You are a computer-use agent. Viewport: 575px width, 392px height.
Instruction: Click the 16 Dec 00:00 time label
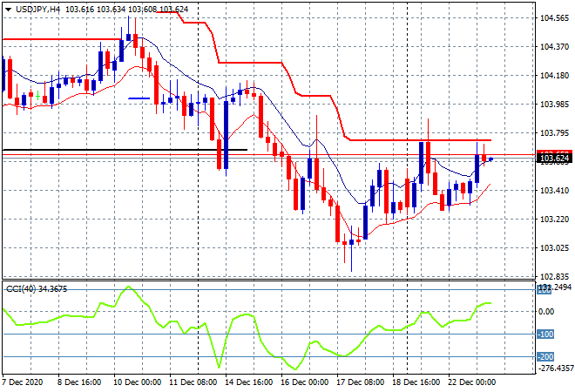304,382
